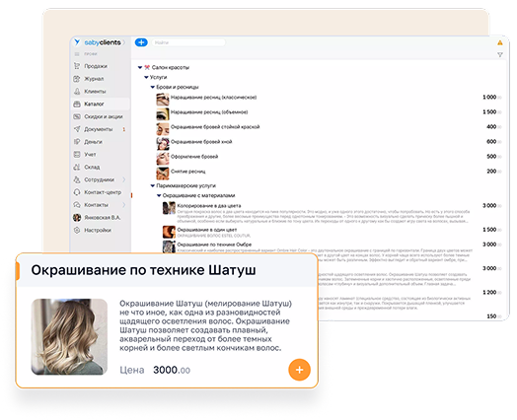Collapse Окрашивание с материалами group
517x420 pixels.
point(159,195)
